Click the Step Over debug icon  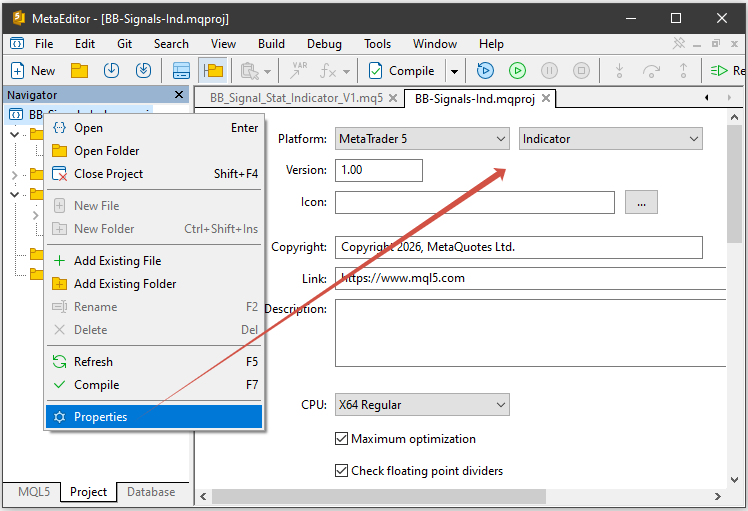pyautogui.click(x=651, y=71)
